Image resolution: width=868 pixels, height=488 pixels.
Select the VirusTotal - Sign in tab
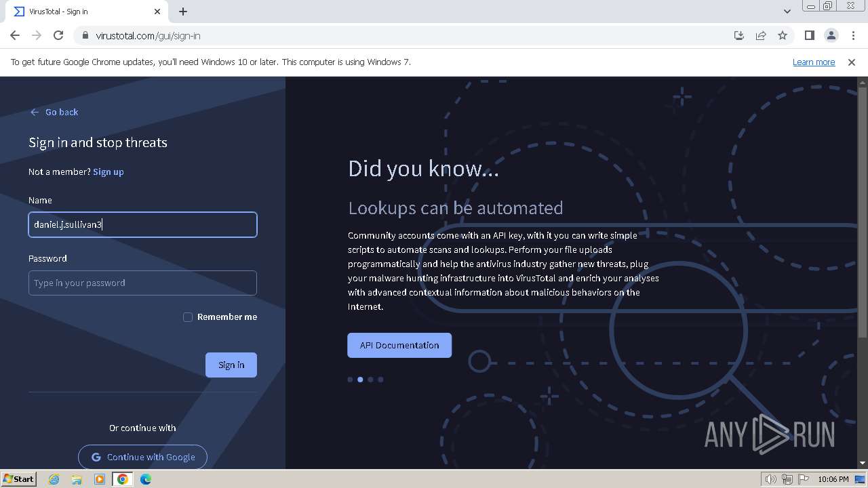88,12
